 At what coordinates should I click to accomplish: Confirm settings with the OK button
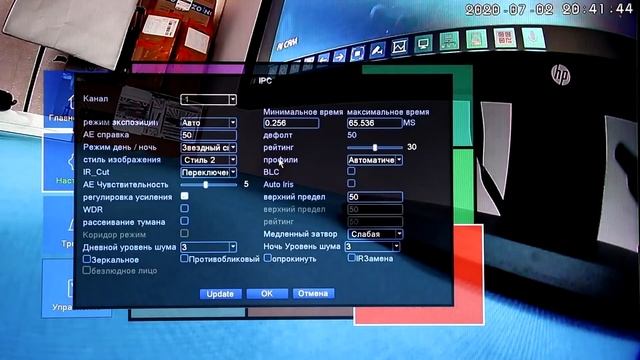tap(267, 293)
